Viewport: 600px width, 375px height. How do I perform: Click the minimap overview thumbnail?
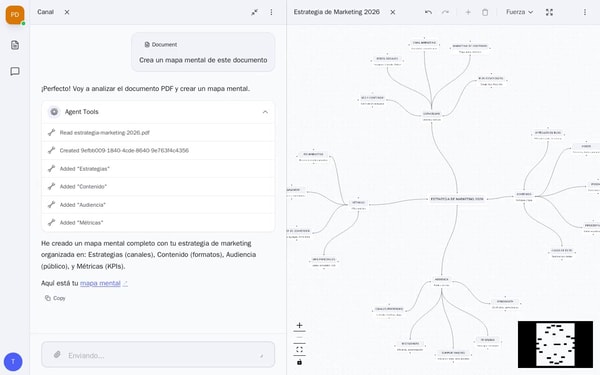[x=555, y=344]
